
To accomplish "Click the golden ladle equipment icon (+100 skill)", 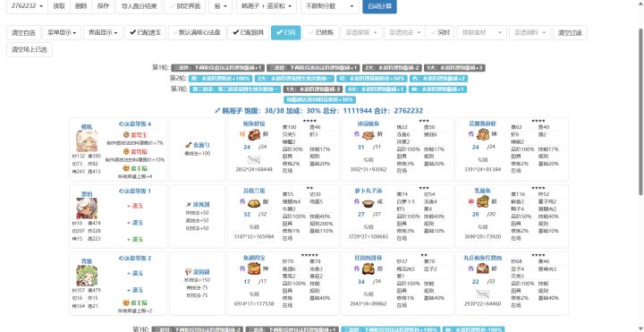I will click(x=188, y=145).
